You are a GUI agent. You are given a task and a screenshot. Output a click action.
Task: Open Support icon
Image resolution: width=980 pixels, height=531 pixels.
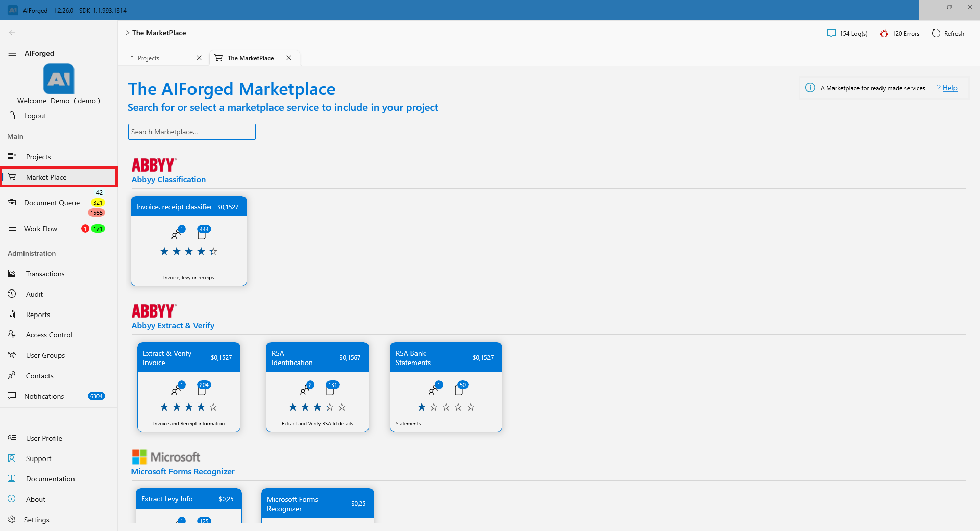tap(12, 458)
